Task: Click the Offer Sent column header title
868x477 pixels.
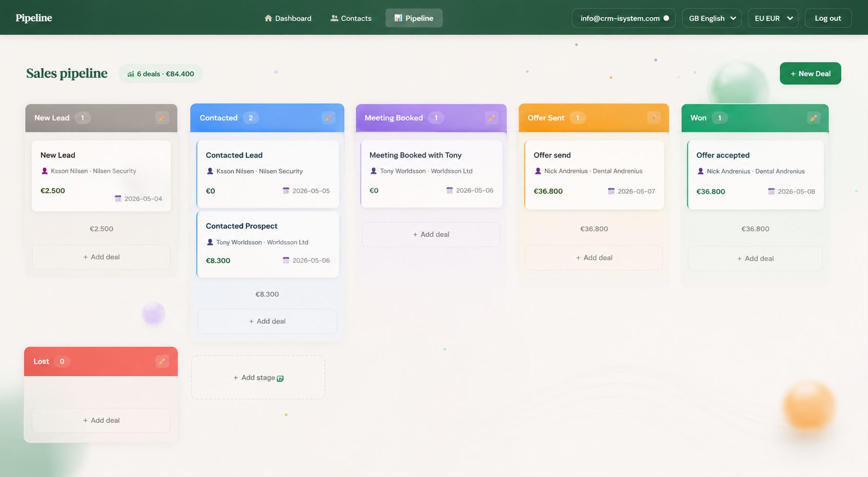Action: click(x=546, y=118)
